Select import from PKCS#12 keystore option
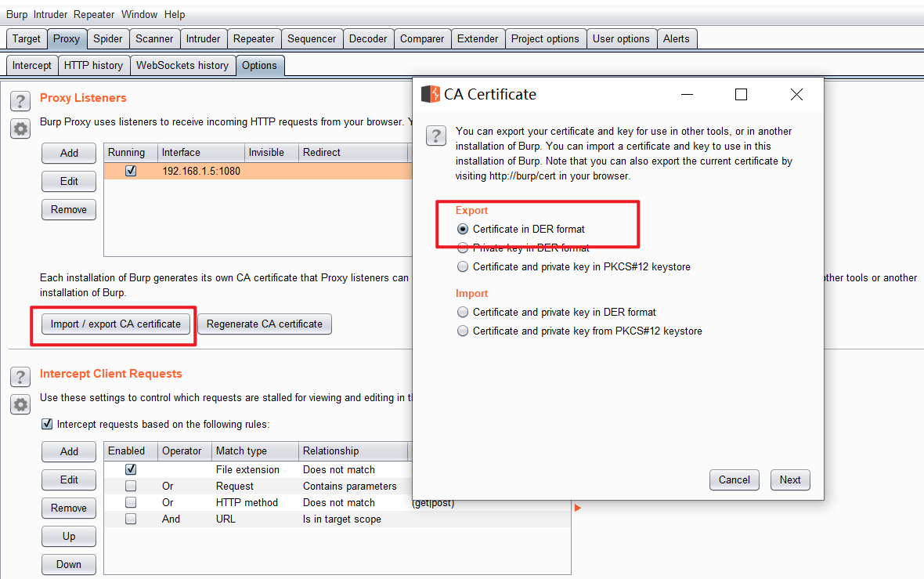924x579 pixels. tap(464, 331)
